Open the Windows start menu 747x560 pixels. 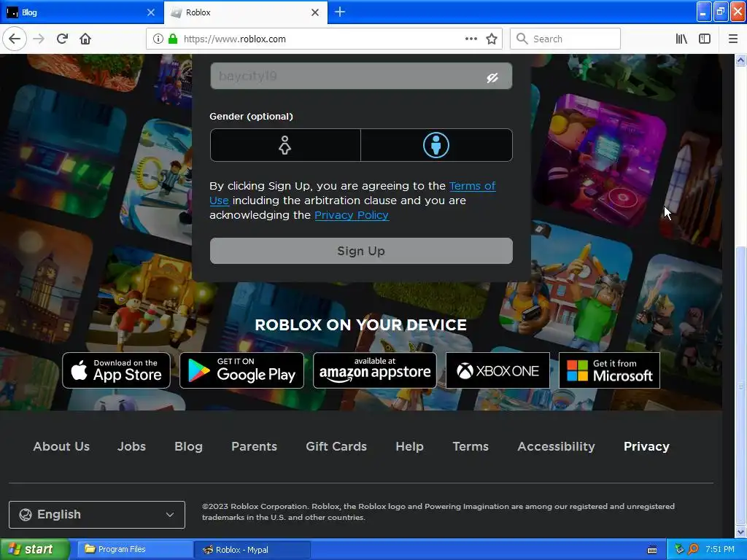coord(35,550)
